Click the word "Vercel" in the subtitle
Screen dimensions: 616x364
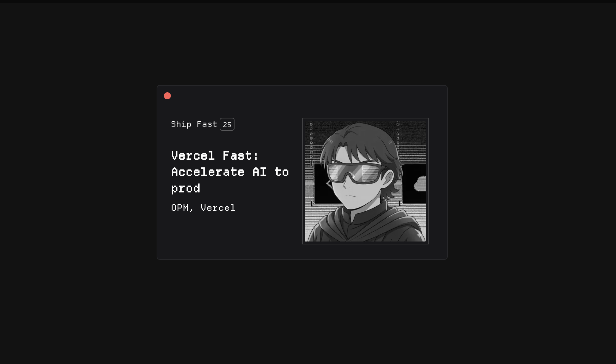218,208
